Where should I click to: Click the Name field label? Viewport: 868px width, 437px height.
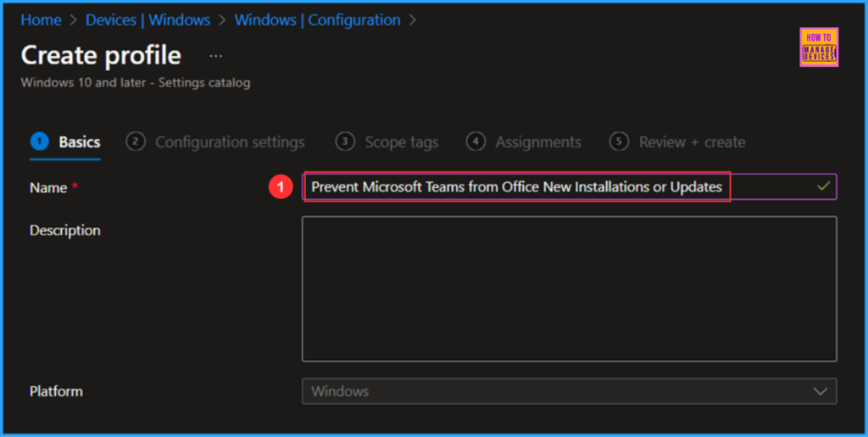coord(48,188)
